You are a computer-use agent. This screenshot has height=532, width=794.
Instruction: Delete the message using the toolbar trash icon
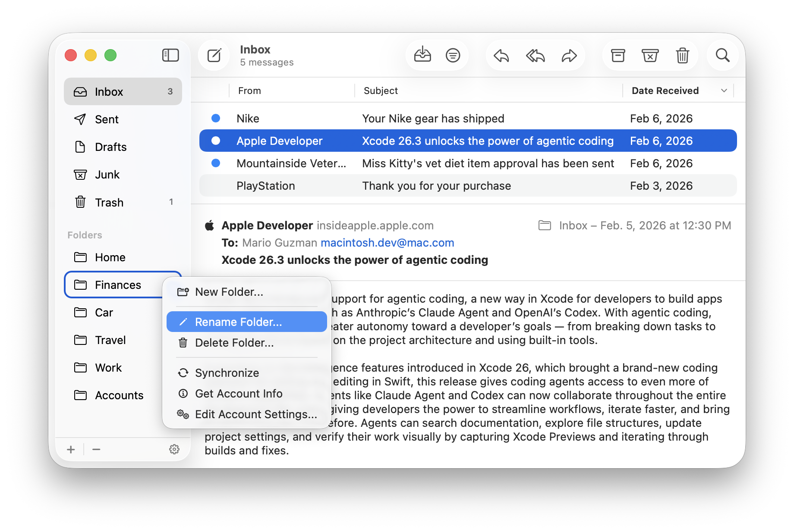(682, 56)
